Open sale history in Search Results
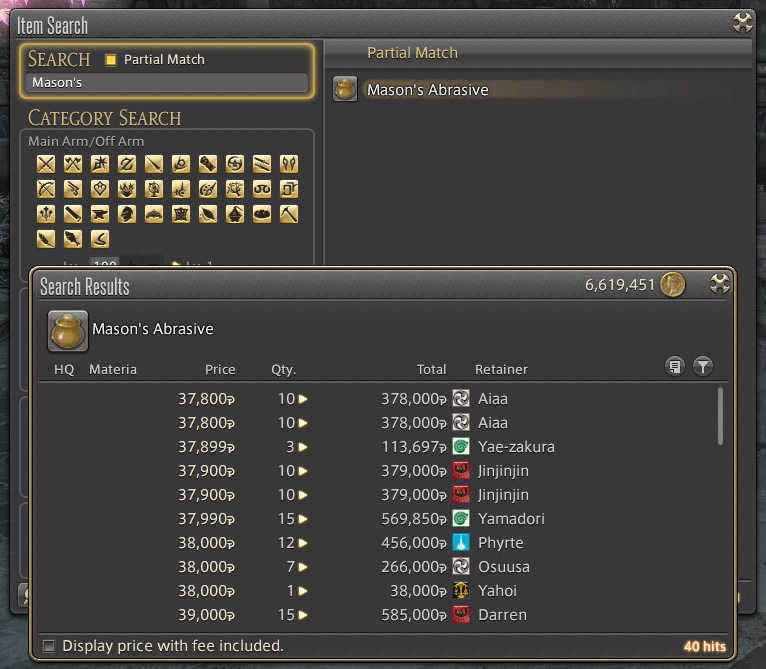The width and height of the screenshot is (766, 669). tap(675, 366)
